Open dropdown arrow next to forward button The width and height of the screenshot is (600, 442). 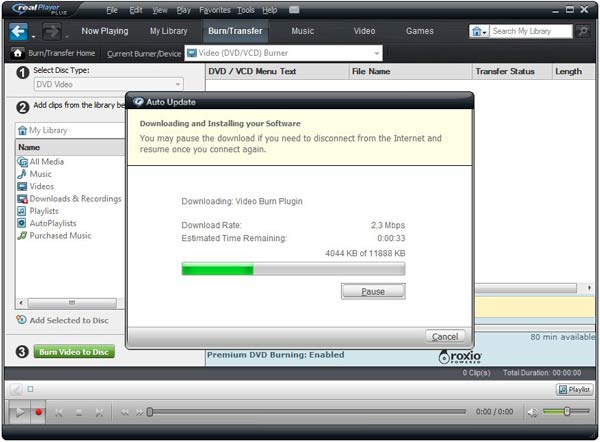point(67,37)
